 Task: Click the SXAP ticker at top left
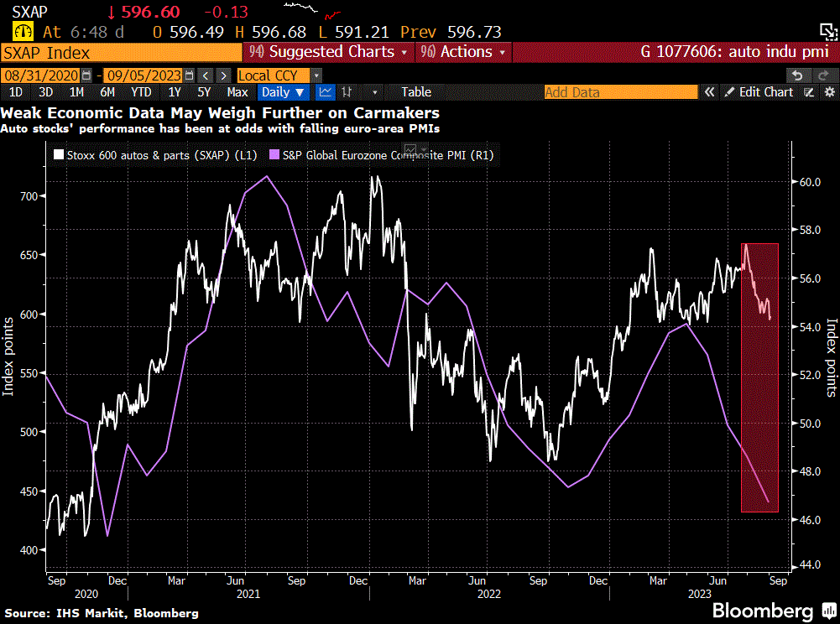[30, 12]
